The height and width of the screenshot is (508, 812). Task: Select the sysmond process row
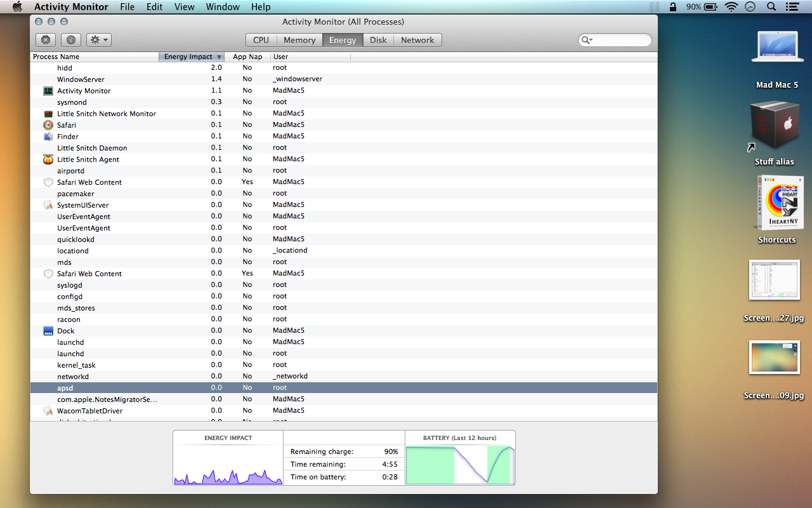click(x=343, y=102)
